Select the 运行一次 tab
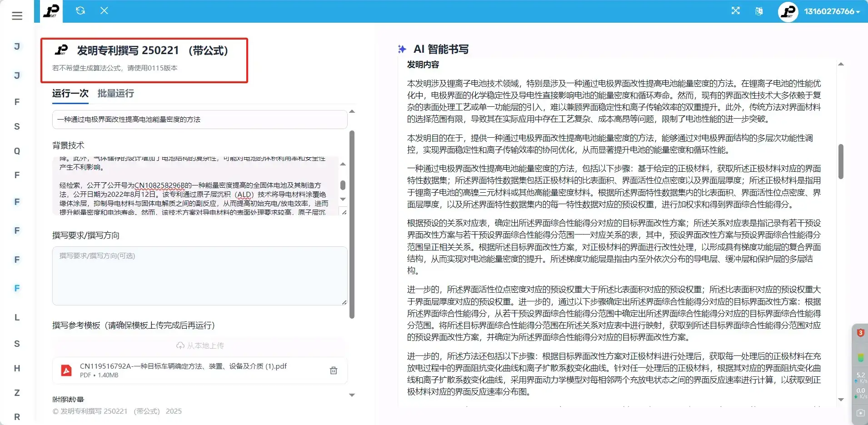Screen dimensions: 868x425 [x=69, y=94]
